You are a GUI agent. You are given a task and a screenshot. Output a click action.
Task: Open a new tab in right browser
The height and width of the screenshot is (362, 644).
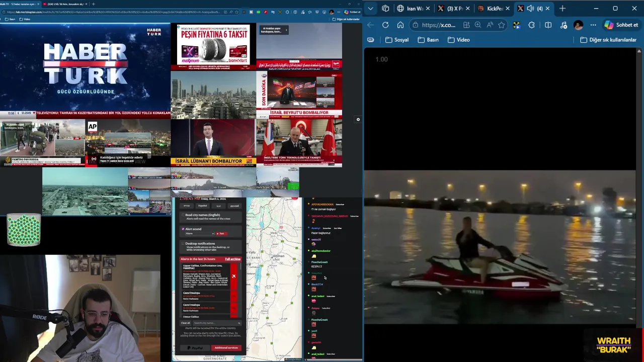562,8
